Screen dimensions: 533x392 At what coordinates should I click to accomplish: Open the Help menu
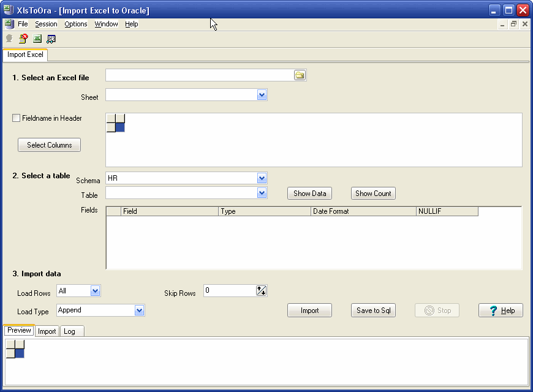[x=132, y=24]
